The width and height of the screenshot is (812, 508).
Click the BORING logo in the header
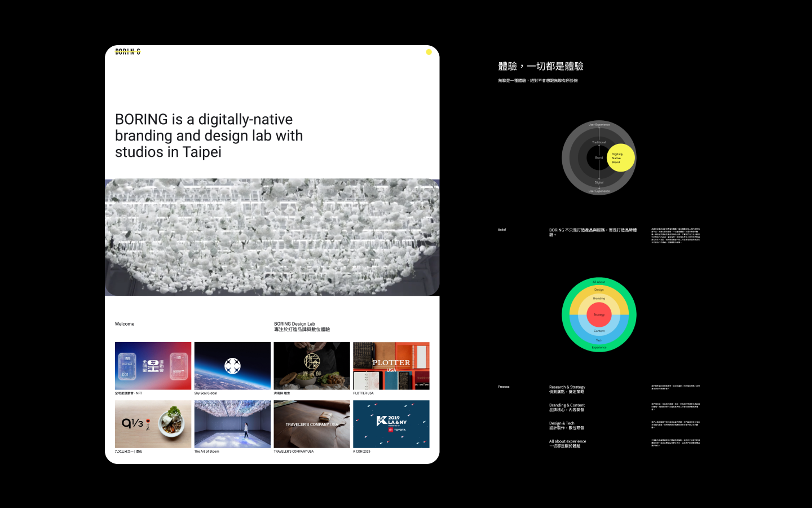127,51
